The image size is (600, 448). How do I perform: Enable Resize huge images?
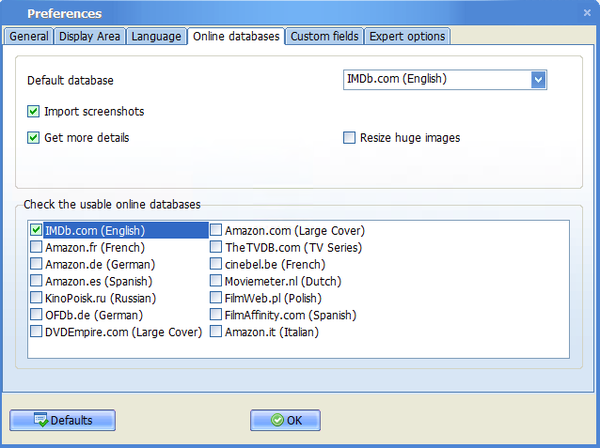point(349,137)
